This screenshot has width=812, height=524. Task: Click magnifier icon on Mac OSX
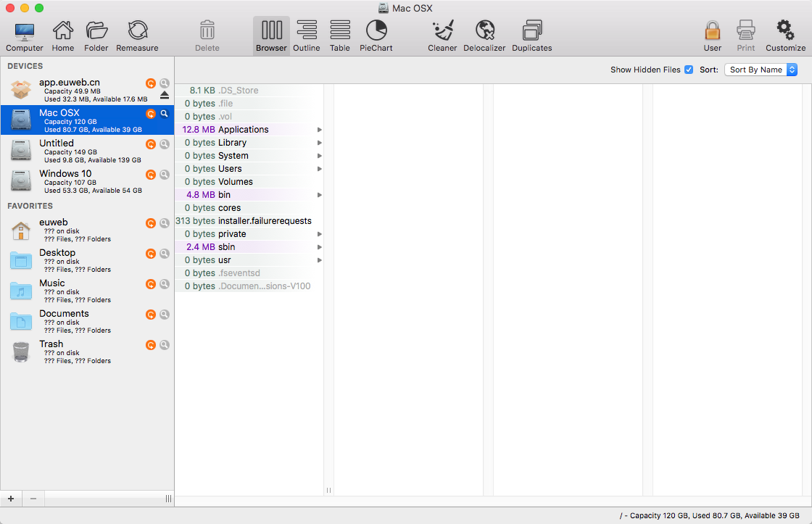pos(164,113)
